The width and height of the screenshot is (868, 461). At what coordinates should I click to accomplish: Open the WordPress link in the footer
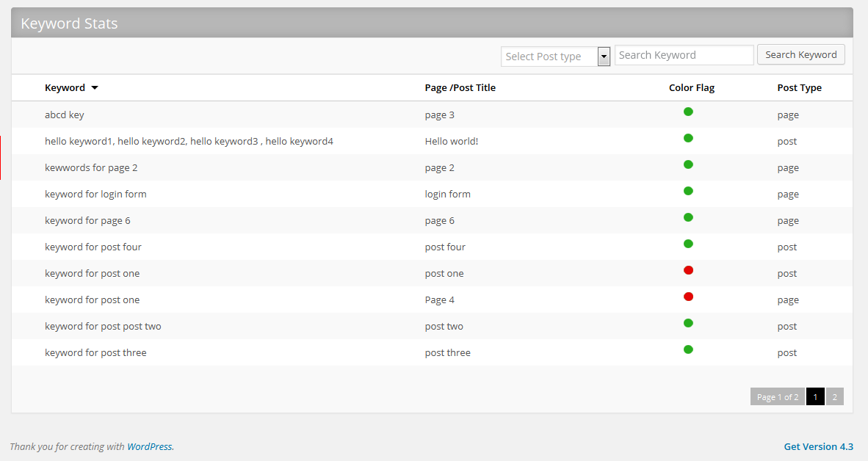point(150,446)
